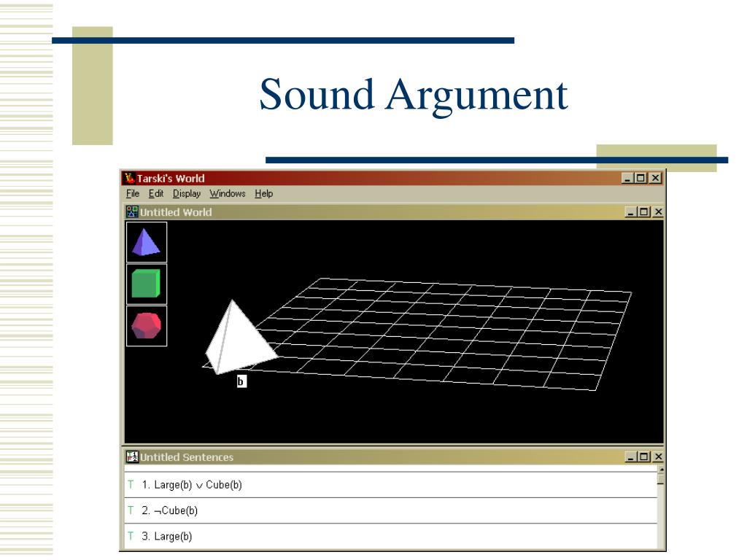The image size is (747, 560).
Task: Select sentence 3 Large(b)
Action: click(x=391, y=536)
